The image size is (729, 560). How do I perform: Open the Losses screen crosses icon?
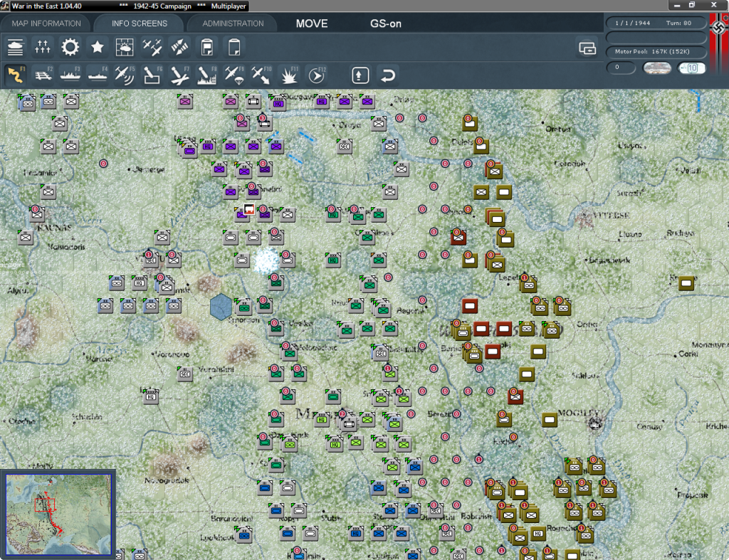pyautogui.click(x=42, y=47)
